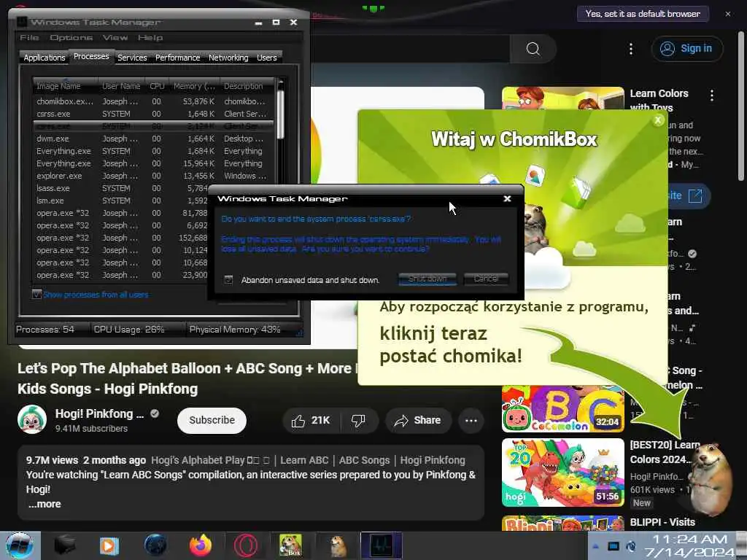
Task: Select the dwm.exe process row
Action: point(153,139)
